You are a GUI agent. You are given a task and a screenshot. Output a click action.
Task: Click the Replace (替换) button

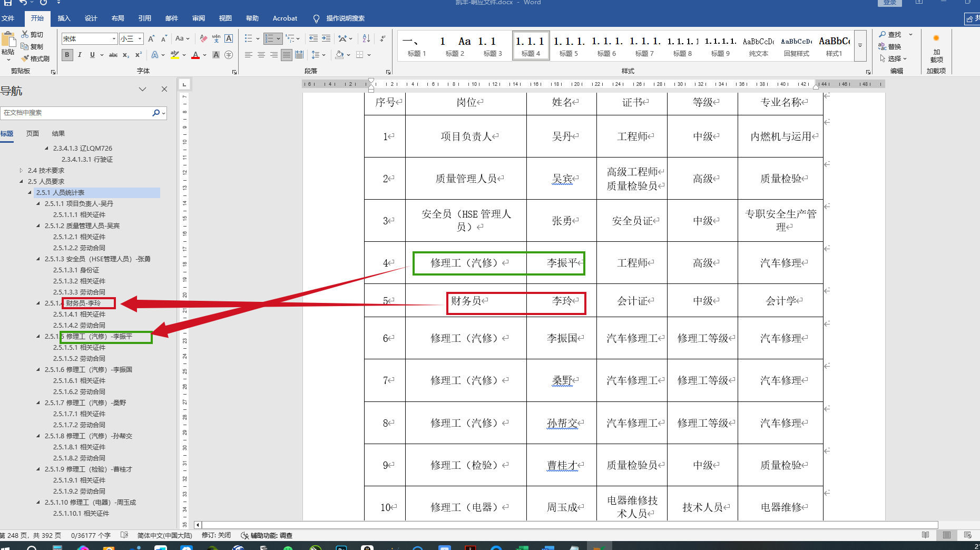[x=890, y=46]
